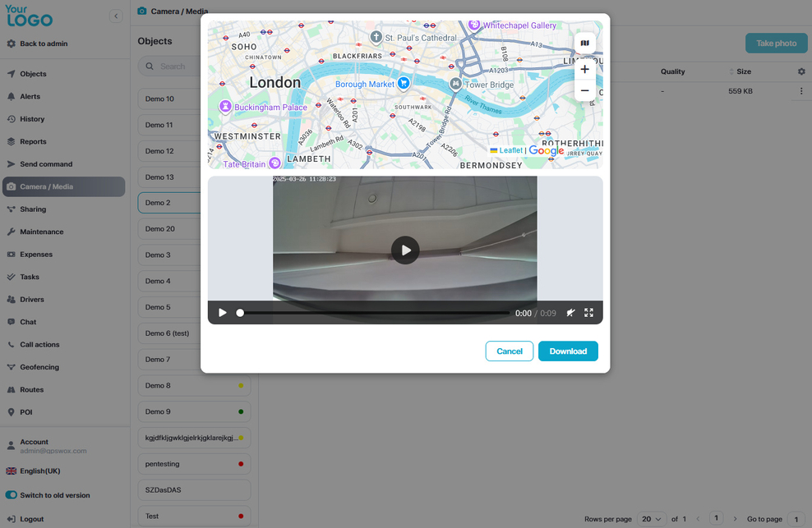Open rows per page dropdown

point(653,519)
